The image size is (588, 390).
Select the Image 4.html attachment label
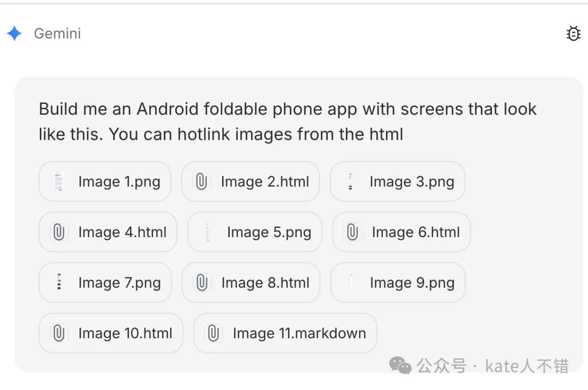(x=122, y=232)
